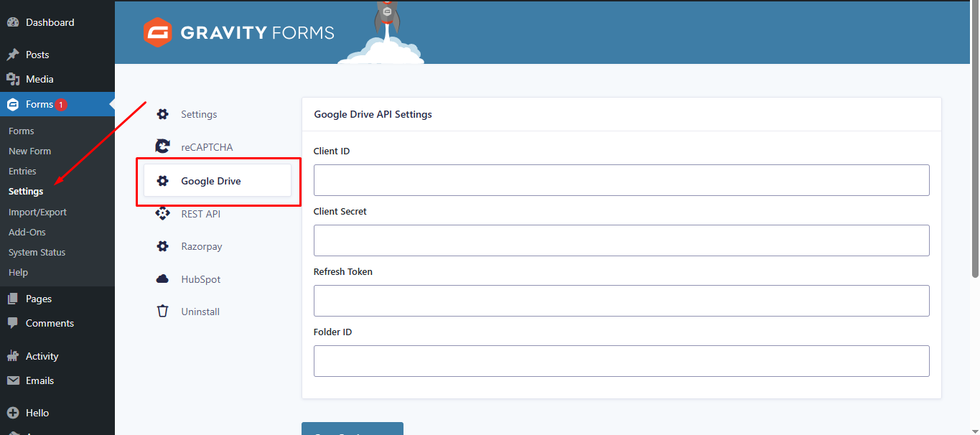Screen dimensions: 980x435
Task: Click the 'Refresh Token' label
Action: point(343,272)
